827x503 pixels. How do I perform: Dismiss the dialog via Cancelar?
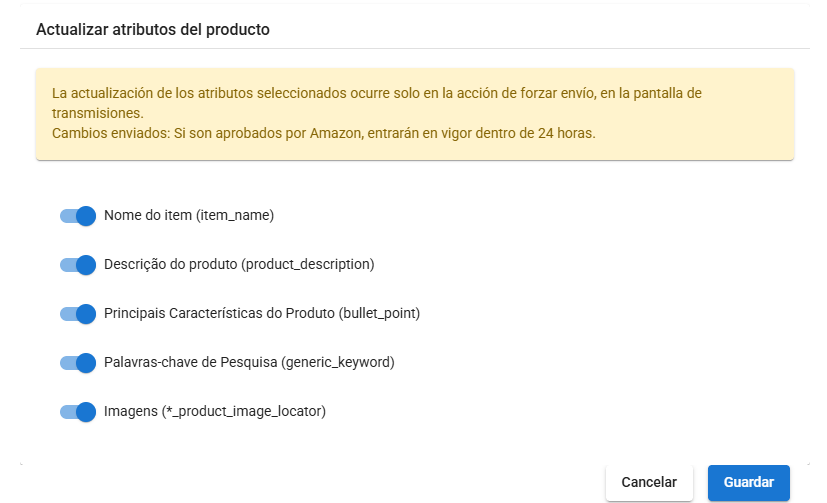pyautogui.click(x=649, y=482)
